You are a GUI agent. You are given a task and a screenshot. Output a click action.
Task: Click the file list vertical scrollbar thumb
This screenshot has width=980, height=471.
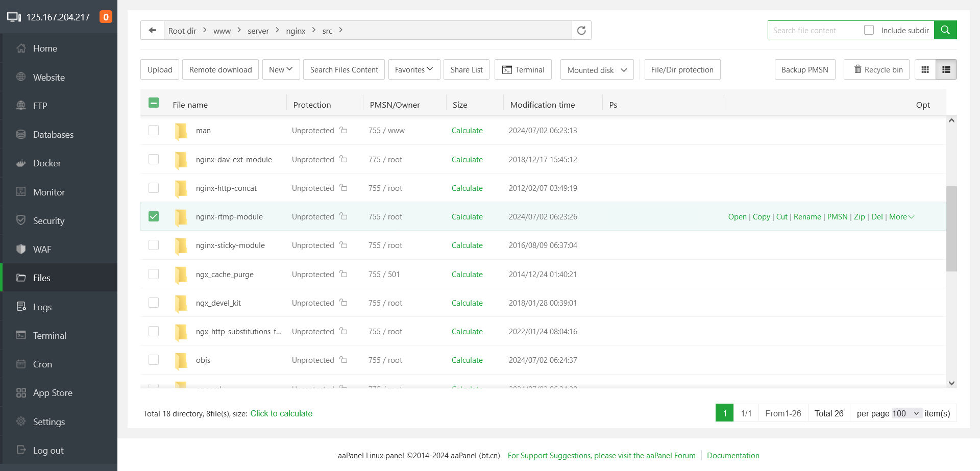coord(951,229)
